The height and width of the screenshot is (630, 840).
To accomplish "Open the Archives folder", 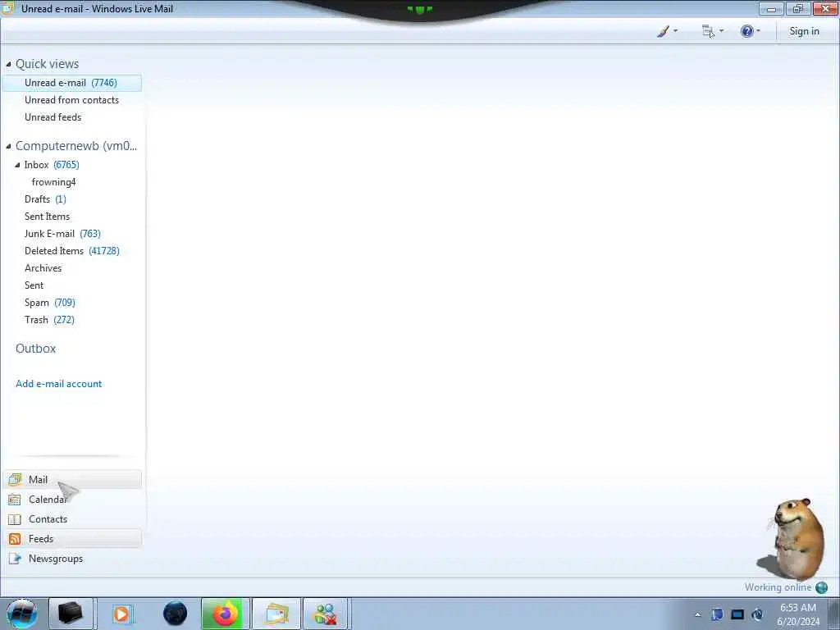I will [43, 268].
